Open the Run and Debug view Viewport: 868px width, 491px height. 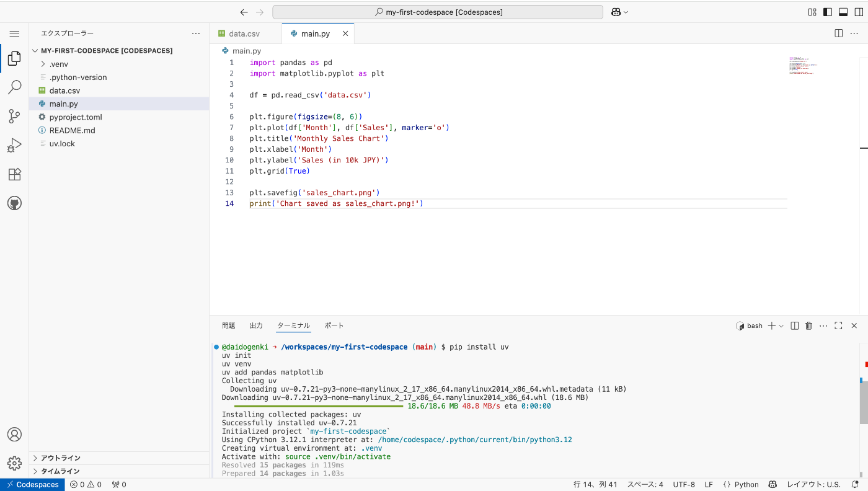[x=14, y=145]
